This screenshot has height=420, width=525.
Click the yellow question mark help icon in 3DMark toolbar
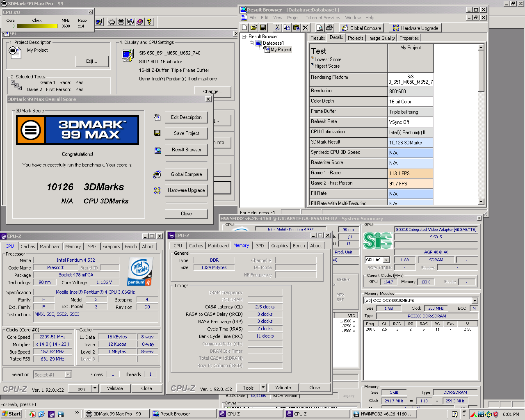149,22
